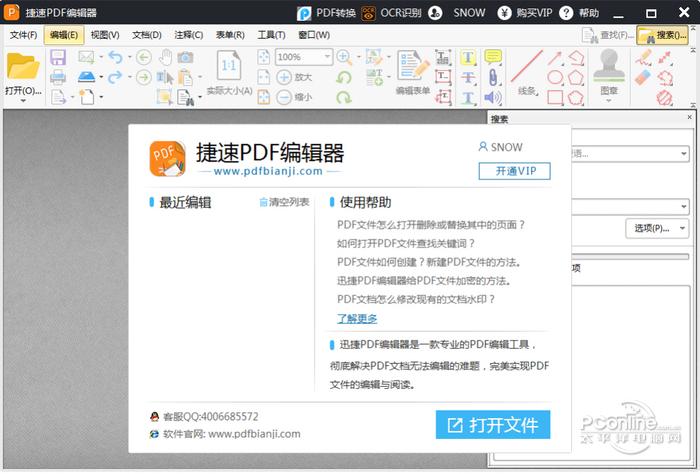Click the www.pdfbianji.com website link at bottom
Viewport: 700px width, 474px height.
click(x=254, y=434)
